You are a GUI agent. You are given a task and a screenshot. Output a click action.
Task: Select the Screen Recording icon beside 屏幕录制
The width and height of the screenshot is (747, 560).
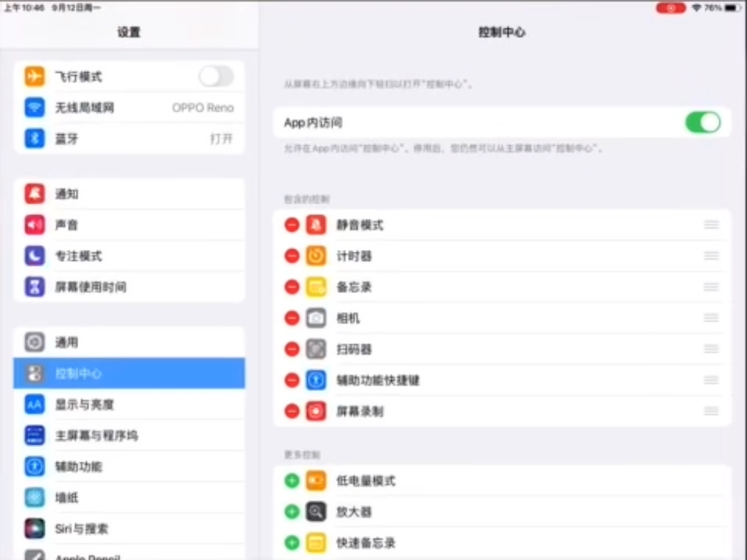click(x=315, y=411)
